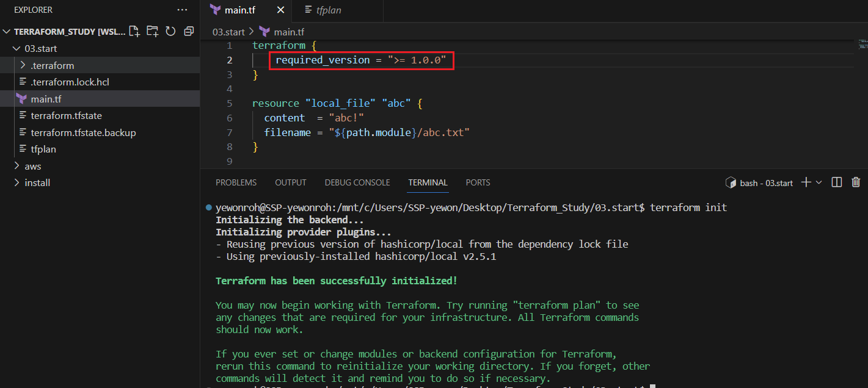Open the DEBUG CONSOLE panel tab
Viewport: 868px width, 388px height.
[x=357, y=182]
